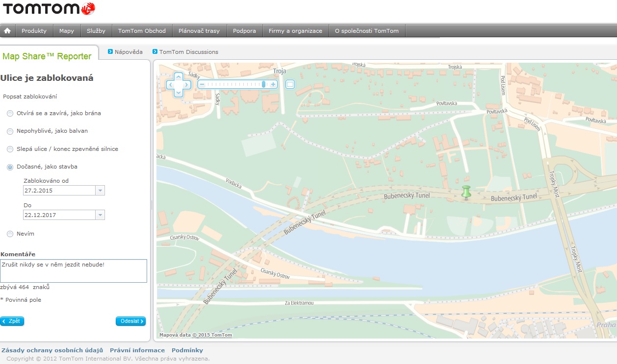The image size is (617, 364).
Task: Click the map zoom slider handle
Action: coord(264,84)
